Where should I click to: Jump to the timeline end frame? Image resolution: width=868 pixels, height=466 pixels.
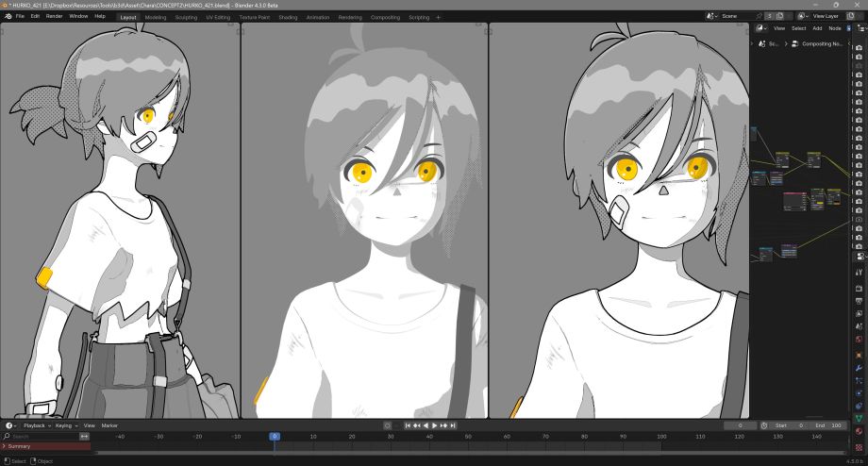click(454, 425)
